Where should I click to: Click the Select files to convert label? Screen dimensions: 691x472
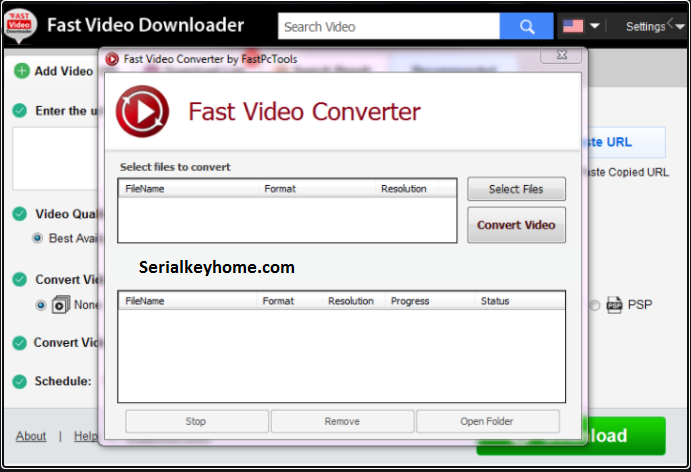point(175,167)
